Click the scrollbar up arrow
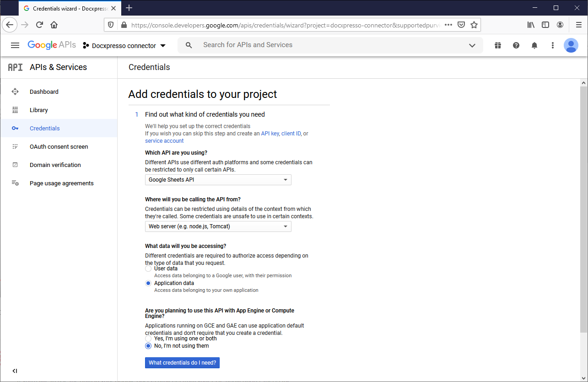This screenshot has height=382, width=588. pos(583,83)
